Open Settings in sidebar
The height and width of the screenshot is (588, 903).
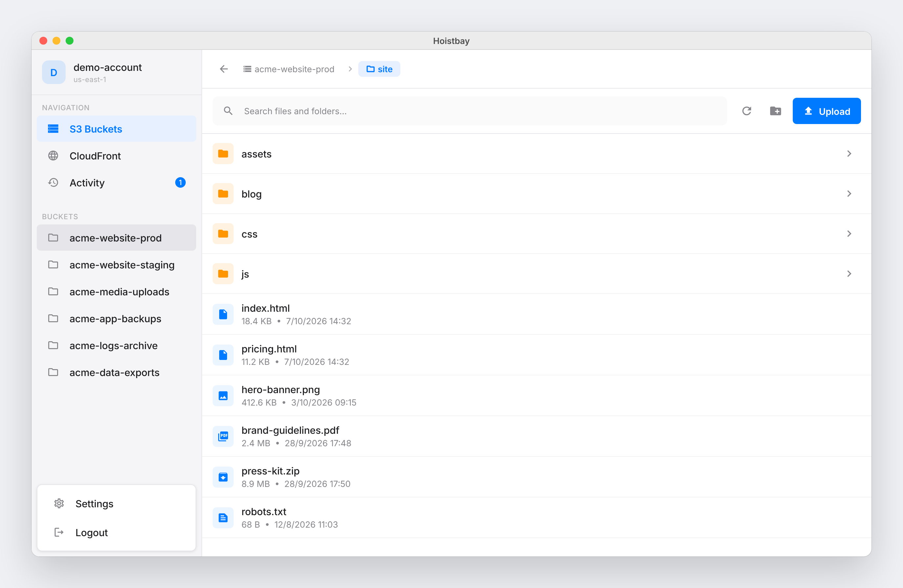(116, 504)
